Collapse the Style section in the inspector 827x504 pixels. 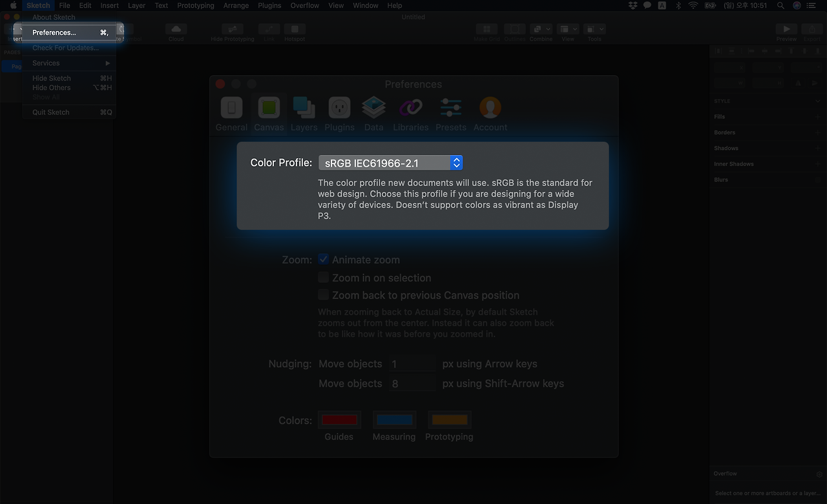tap(817, 101)
